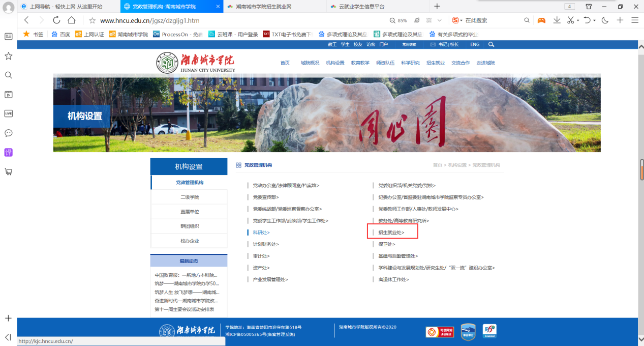The height and width of the screenshot is (346, 644).
Task: Expand the address bar dropdown chevron
Action: tap(440, 20)
